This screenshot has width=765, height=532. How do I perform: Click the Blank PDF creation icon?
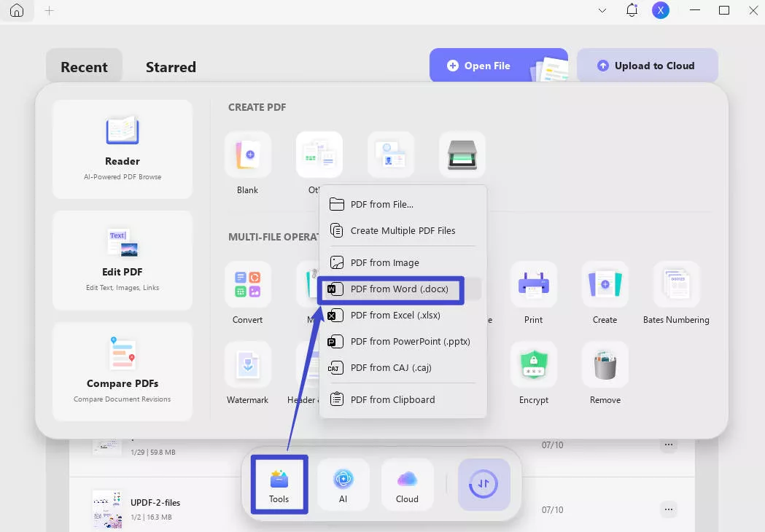[248, 155]
